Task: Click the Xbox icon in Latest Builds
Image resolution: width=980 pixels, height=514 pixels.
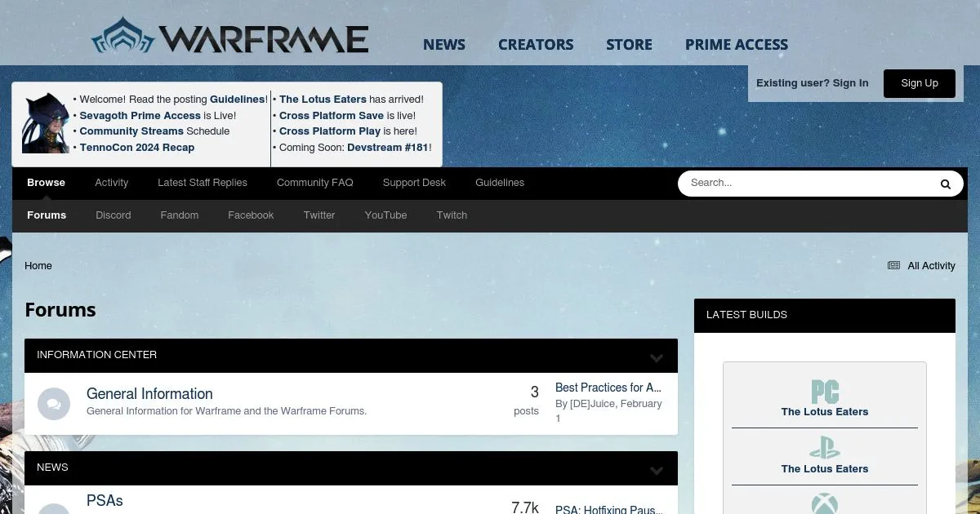Action: [825, 504]
